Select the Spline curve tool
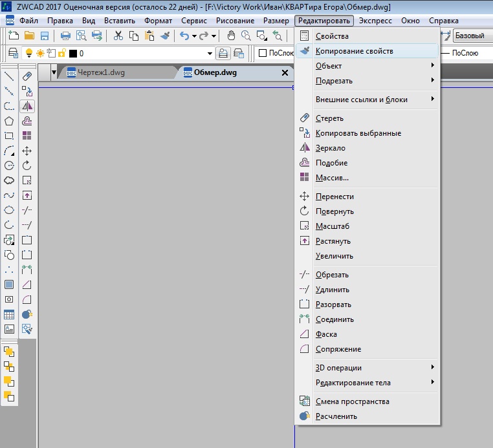493x448 pixels. [x=9, y=195]
